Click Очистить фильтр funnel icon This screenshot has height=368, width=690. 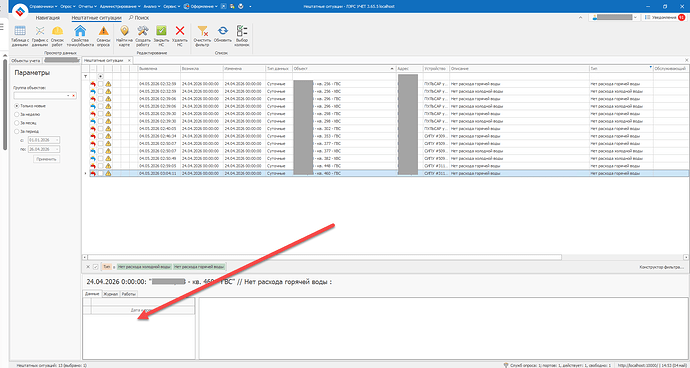[x=202, y=36]
